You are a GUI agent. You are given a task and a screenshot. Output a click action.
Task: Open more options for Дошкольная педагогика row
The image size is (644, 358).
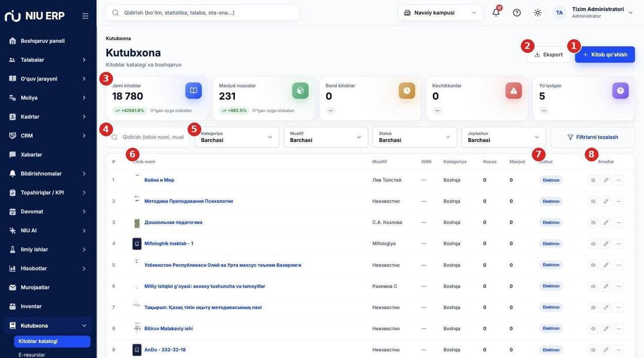(x=618, y=223)
